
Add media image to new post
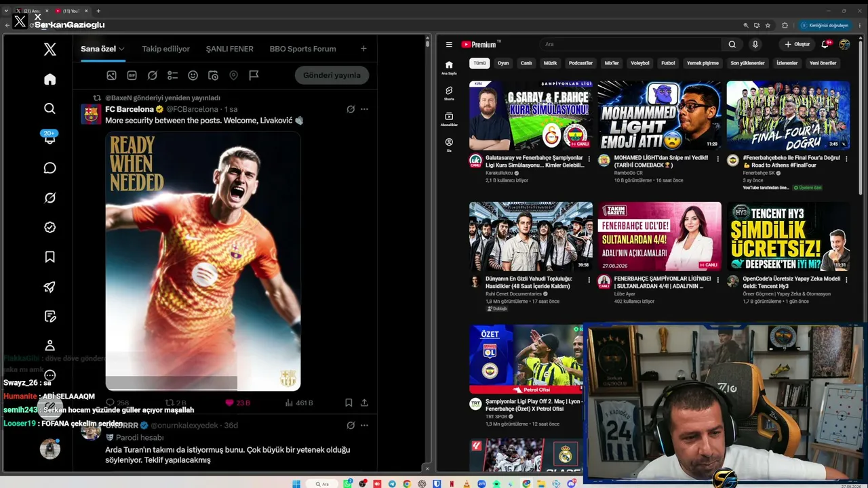click(111, 75)
